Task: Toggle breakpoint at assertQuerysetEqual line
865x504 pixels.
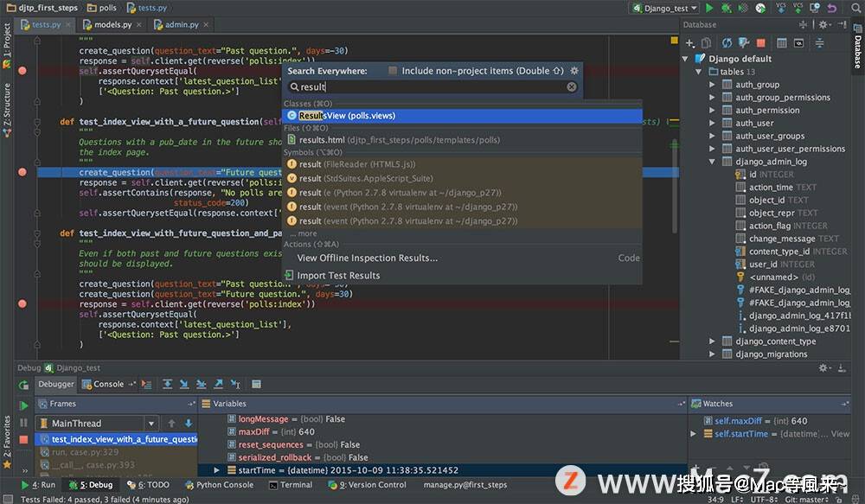Action: (22, 71)
